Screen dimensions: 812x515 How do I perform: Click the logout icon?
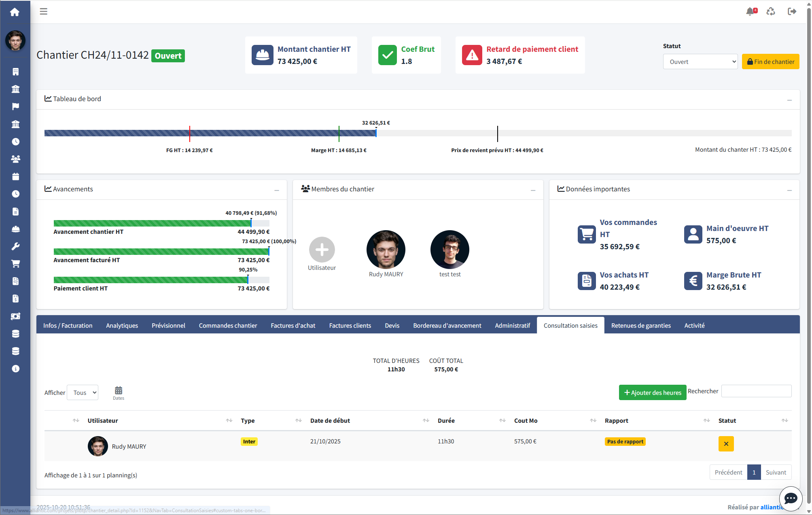(792, 11)
